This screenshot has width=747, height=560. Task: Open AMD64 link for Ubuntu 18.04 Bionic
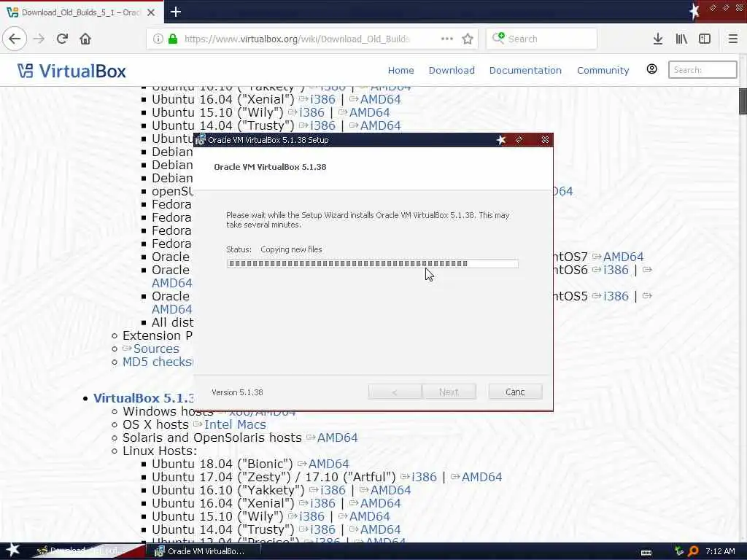329,463
